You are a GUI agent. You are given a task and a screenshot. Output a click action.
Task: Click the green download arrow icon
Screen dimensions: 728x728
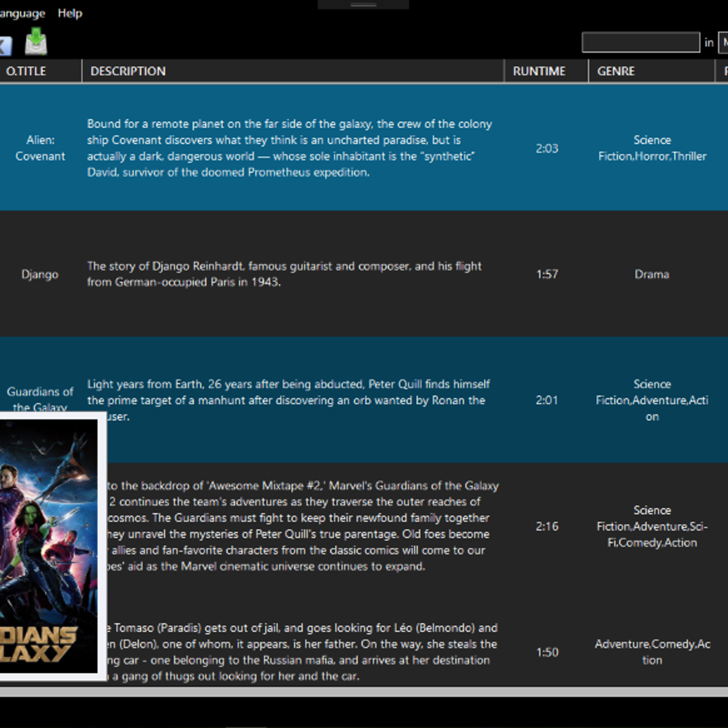(36, 41)
